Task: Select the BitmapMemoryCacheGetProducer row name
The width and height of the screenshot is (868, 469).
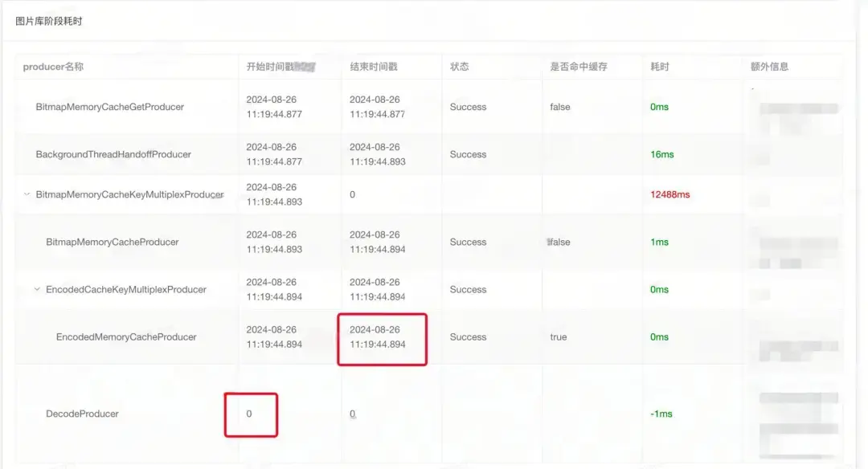Action: click(x=109, y=107)
